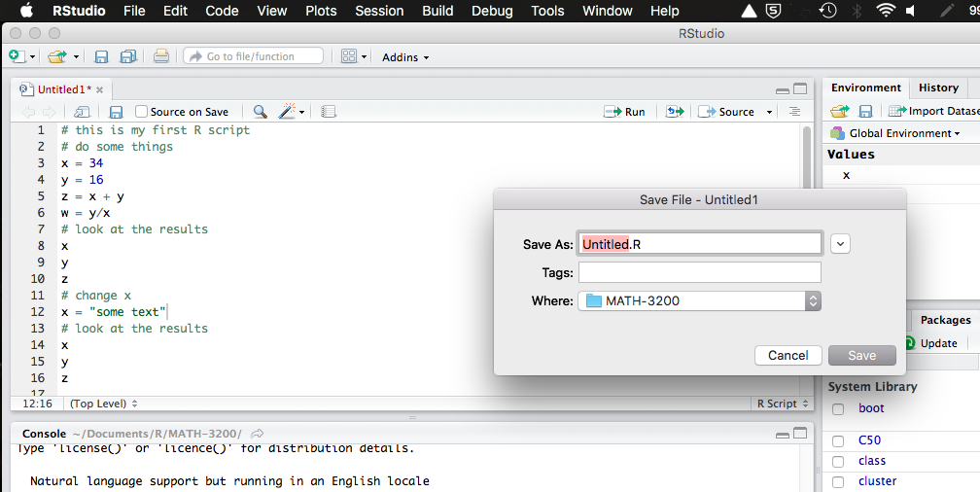Open the Session menu

(379, 11)
